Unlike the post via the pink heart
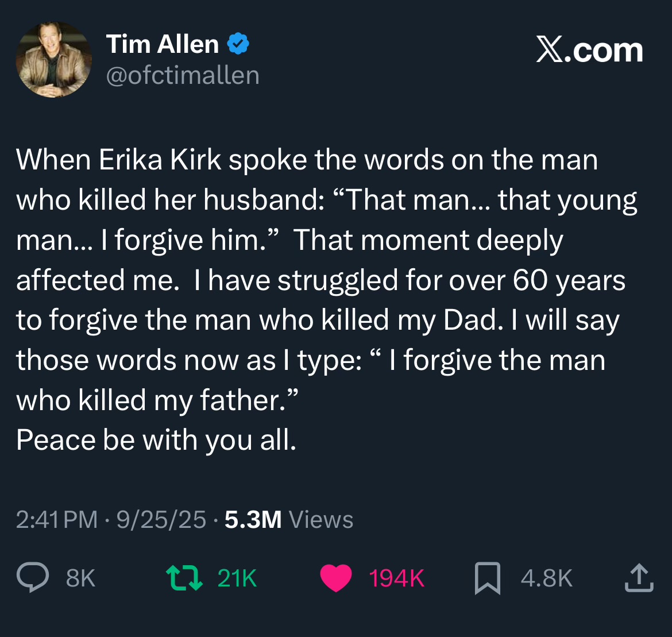Viewport: 672px width, 637px height. (x=335, y=578)
